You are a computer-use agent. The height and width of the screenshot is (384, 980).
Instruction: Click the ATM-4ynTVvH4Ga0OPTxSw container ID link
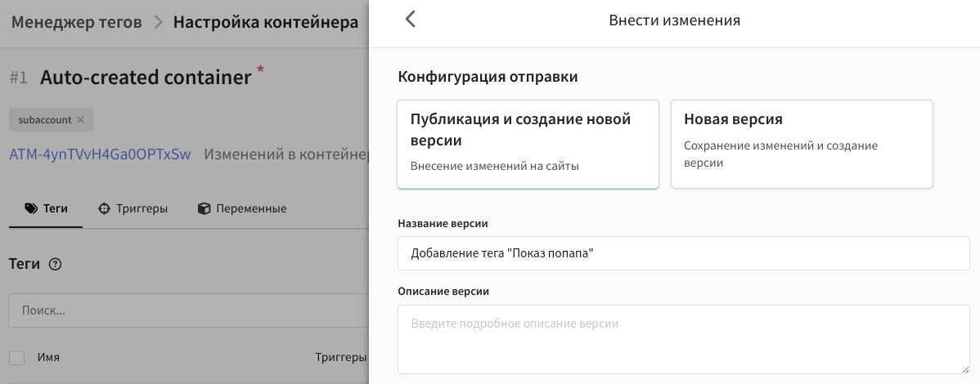[x=100, y=154]
